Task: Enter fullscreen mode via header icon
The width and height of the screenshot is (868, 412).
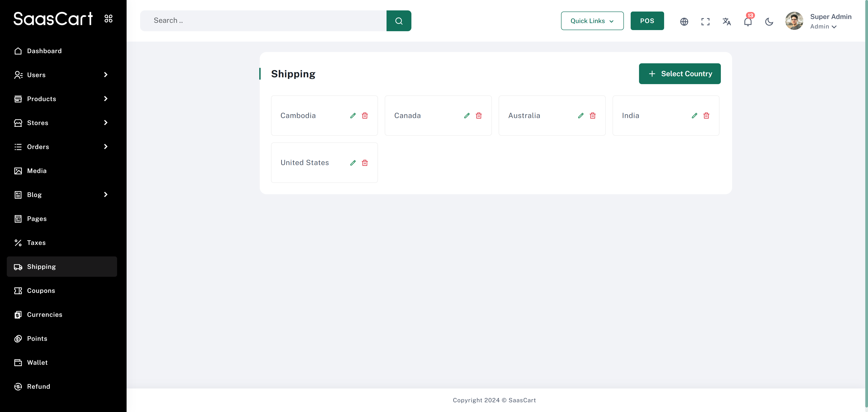Action: tap(705, 21)
